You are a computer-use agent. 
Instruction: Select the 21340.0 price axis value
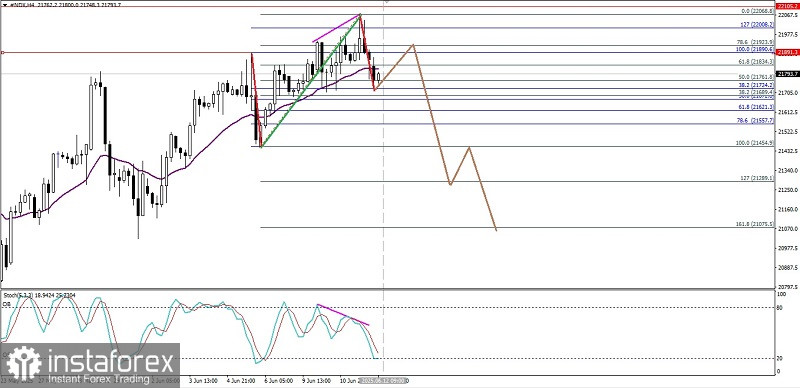point(787,170)
